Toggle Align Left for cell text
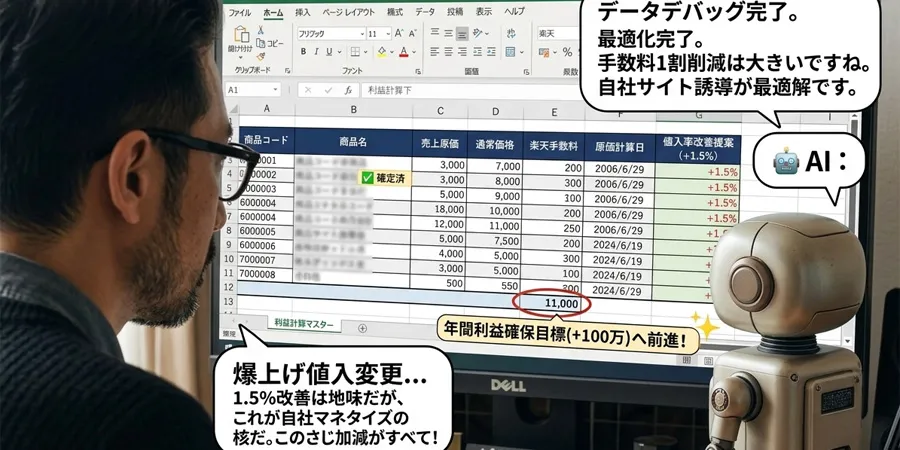 [435, 52]
